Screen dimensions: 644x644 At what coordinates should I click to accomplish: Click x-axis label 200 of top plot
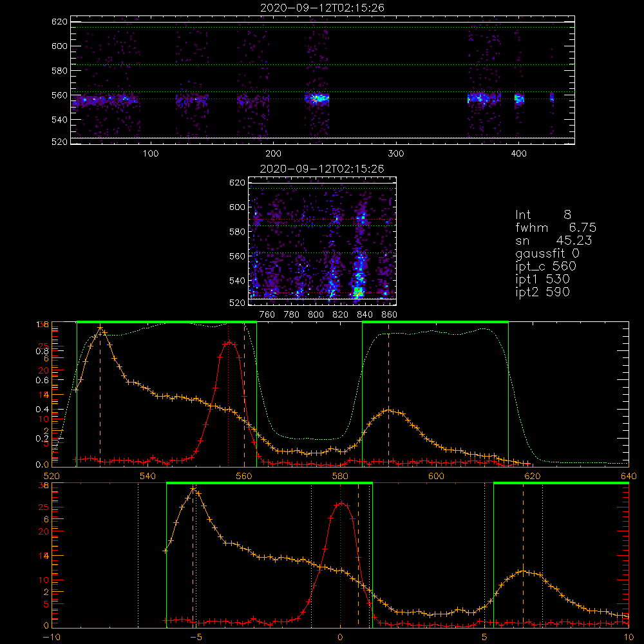[x=273, y=154]
